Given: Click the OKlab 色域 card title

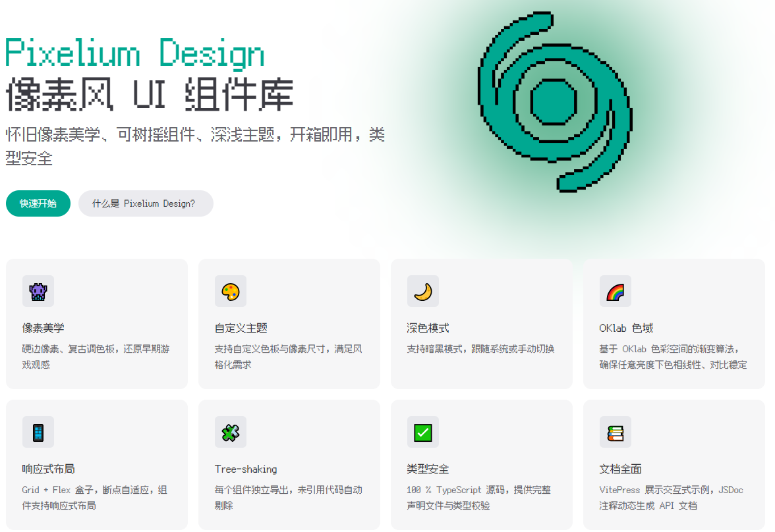Looking at the screenshot, I should click(x=626, y=328).
